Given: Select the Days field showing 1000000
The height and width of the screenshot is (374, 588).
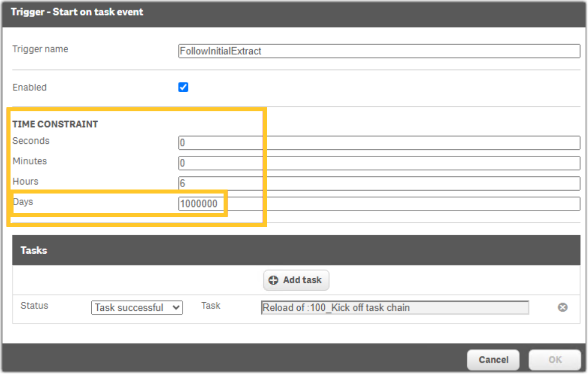Looking at the screenshot, I should coord(201,204).
